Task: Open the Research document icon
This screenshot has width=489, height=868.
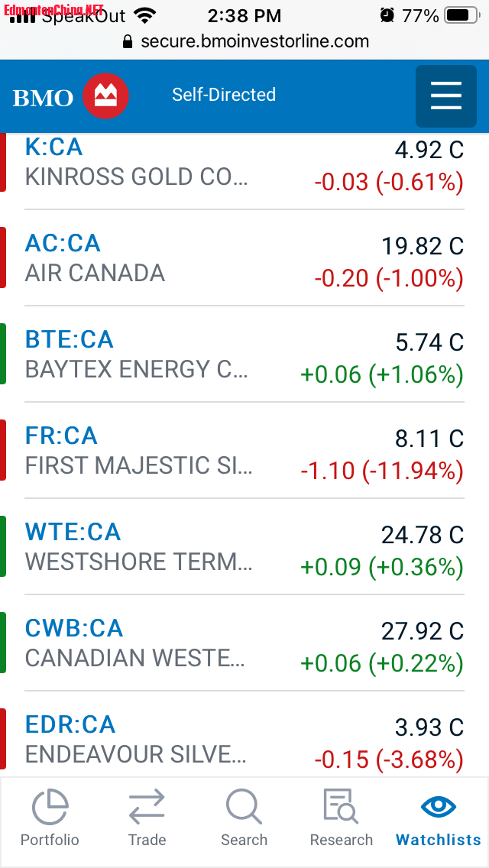Action: 341,807
